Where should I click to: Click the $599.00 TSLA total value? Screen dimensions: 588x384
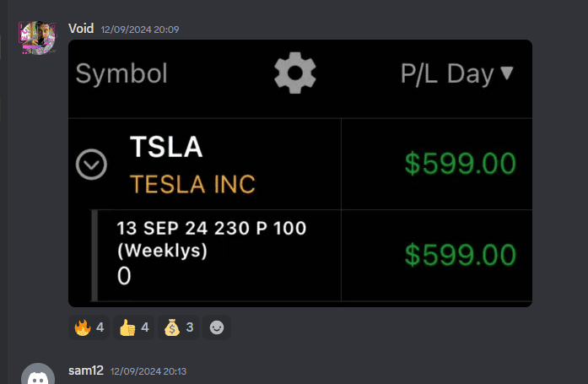461,163
